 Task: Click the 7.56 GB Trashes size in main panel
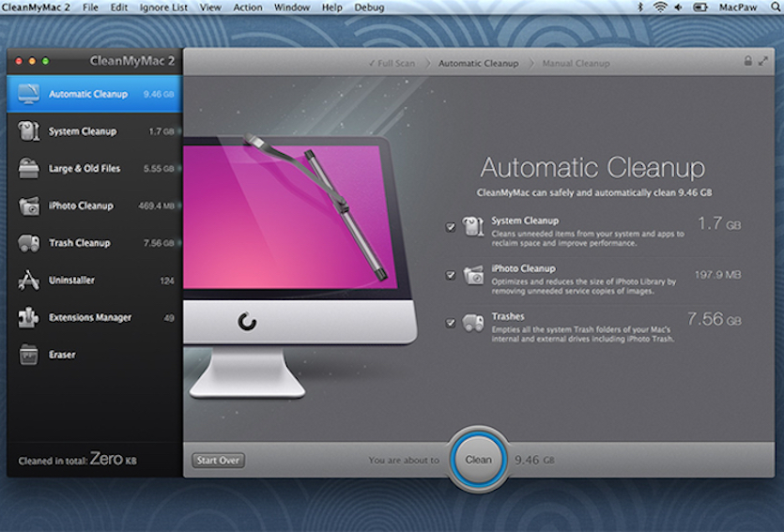(714, 319)
